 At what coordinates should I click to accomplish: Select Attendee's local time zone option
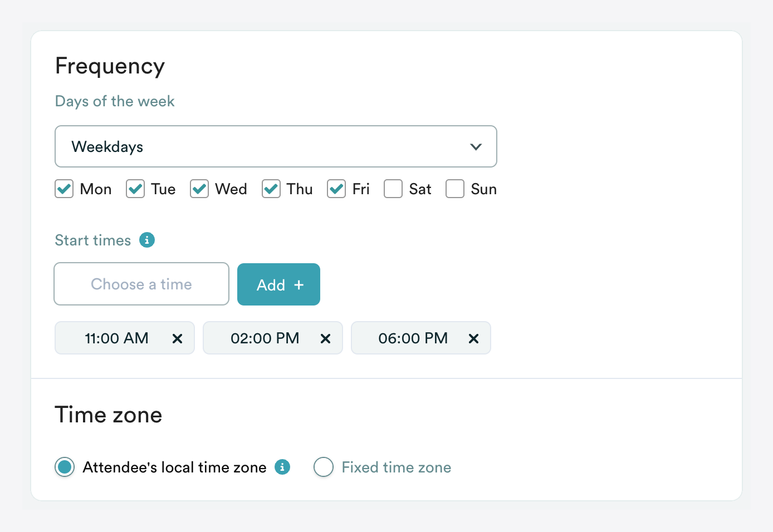coord(65,467)
